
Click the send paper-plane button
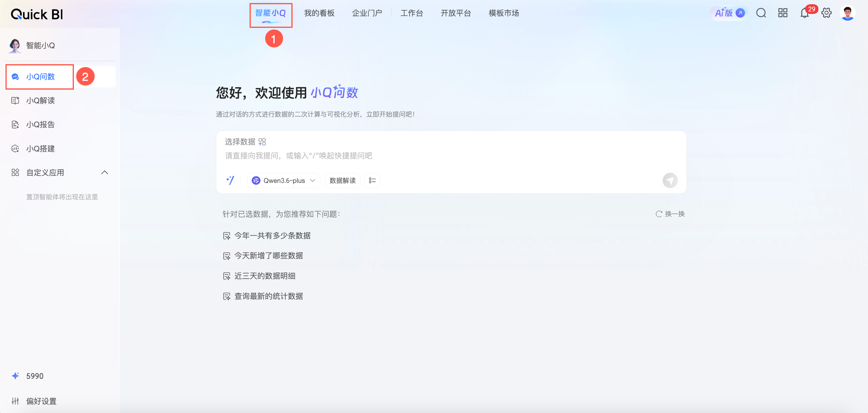pyautogui.click(x=670, y=180)
